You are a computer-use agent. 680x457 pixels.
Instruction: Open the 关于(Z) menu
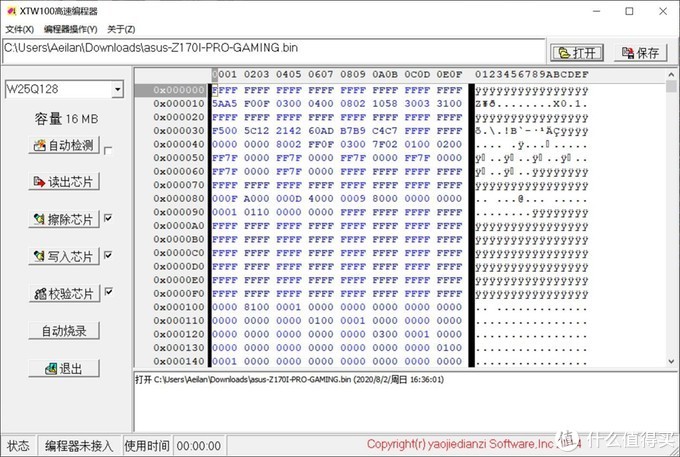coord(121,29)
